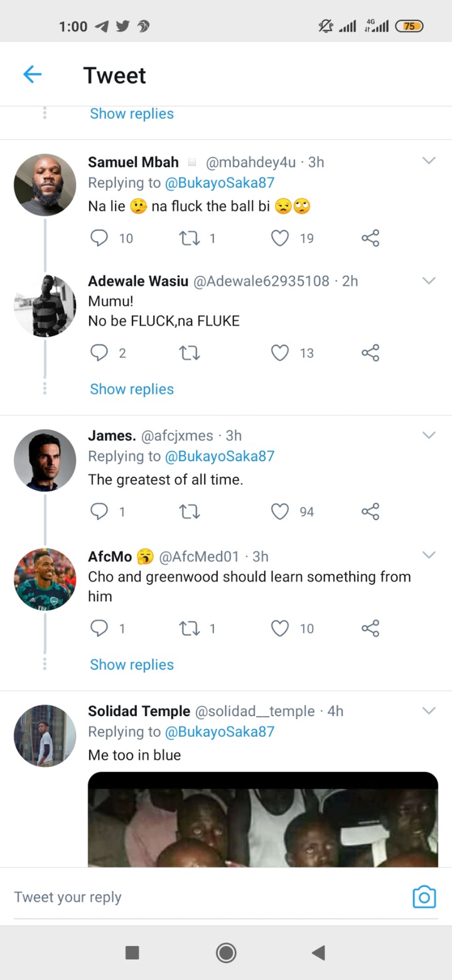The height and width of the screenshot is (980, 452).
Task: Tap Android home button in navigation bar
Action: pos(226,953)
